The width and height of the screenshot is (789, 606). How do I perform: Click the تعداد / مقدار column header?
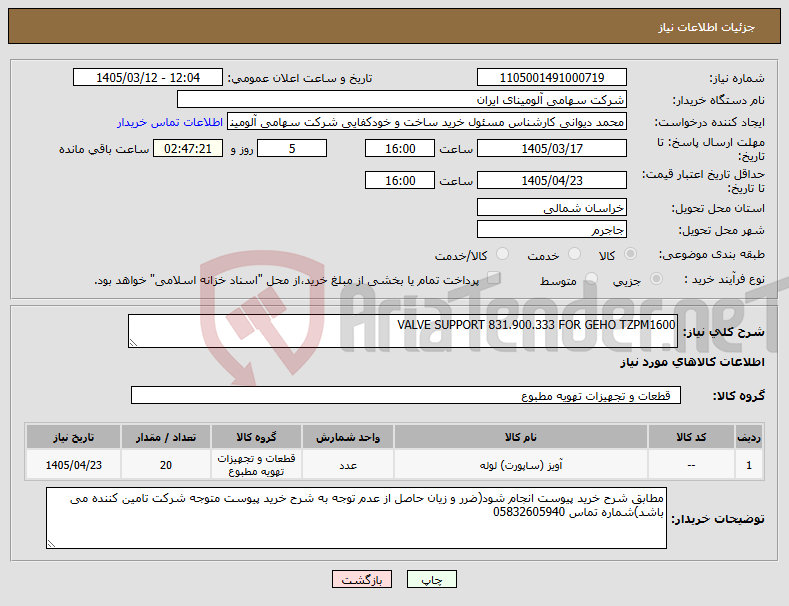pyautogui.click(x=166, y=437)
